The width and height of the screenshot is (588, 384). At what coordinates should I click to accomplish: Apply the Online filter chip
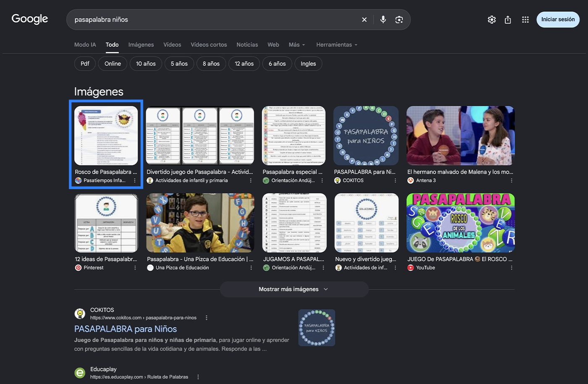[113, 64]
